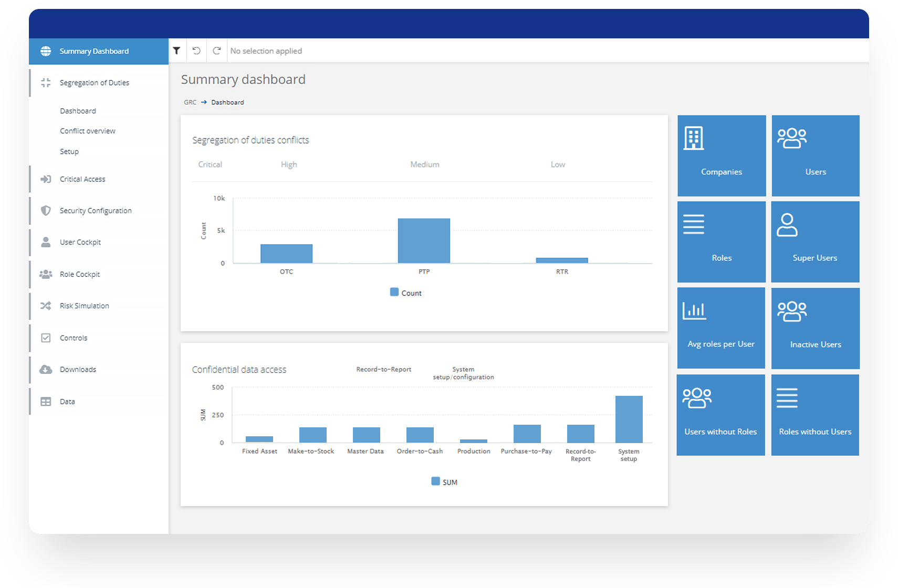Toggle the SUM legend below the data chart
The height and width of the screenshot is (588, 898).
(x=444, y=481)
